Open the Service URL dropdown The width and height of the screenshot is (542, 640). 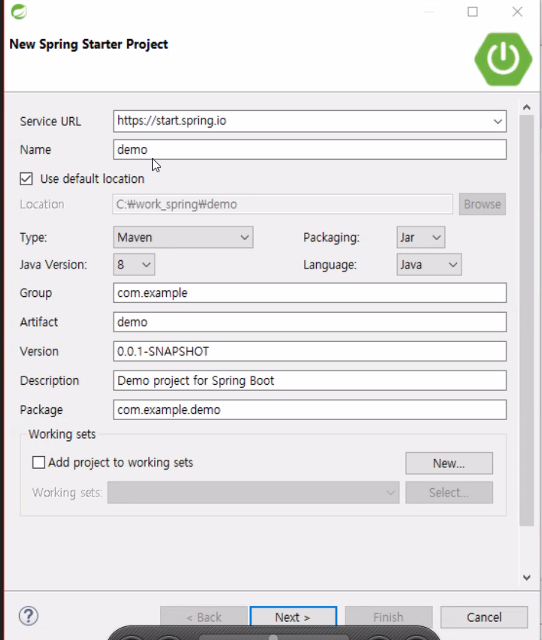pos(498,121)
